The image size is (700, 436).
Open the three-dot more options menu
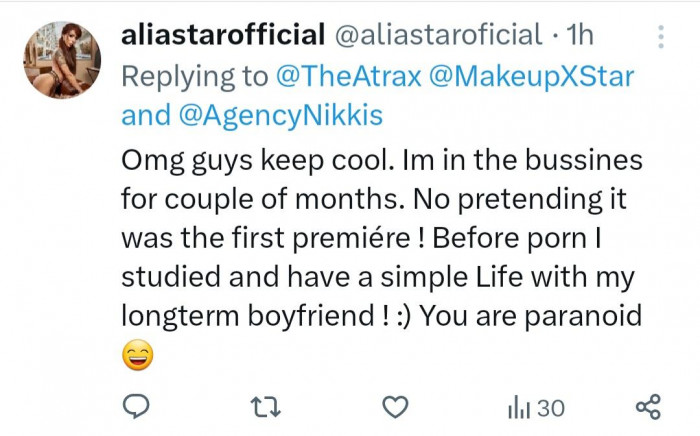[x=660, y=38]
